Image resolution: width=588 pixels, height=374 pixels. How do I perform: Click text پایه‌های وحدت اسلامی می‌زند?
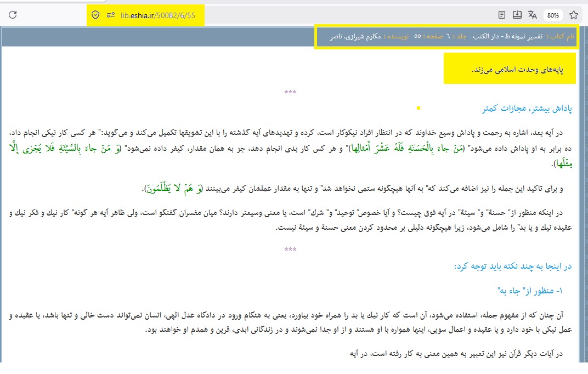click(517, 70)
